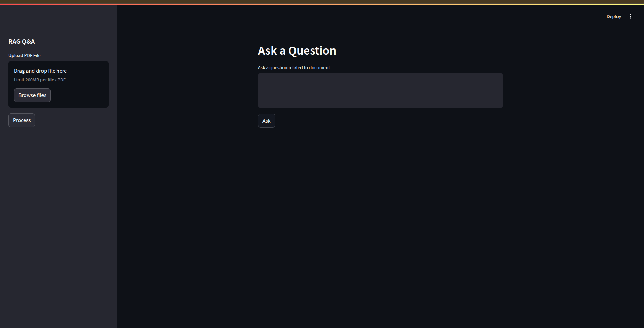This screenshot has height=328, width=644.
Task: Click the file uploader dropzone text
Action: click(40, 71)
